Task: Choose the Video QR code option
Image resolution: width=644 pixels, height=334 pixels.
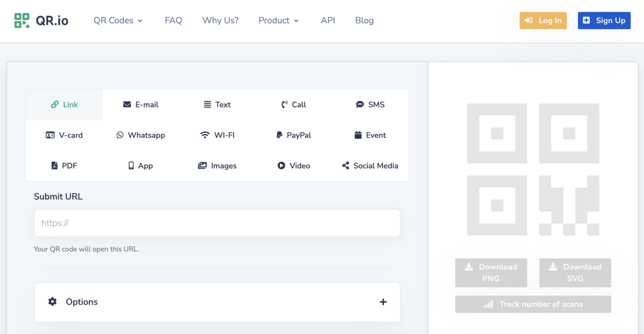Action: coord(293,165)
